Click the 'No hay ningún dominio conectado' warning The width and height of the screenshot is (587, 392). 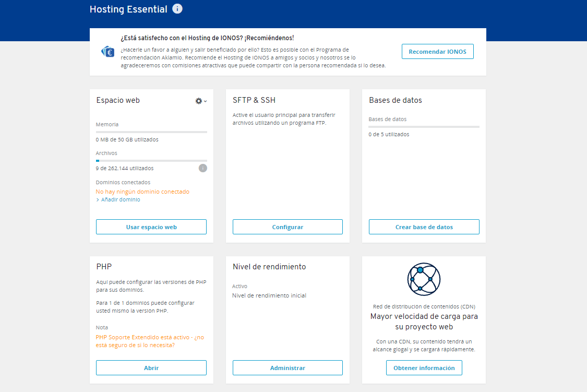click(x=142, y=192)
